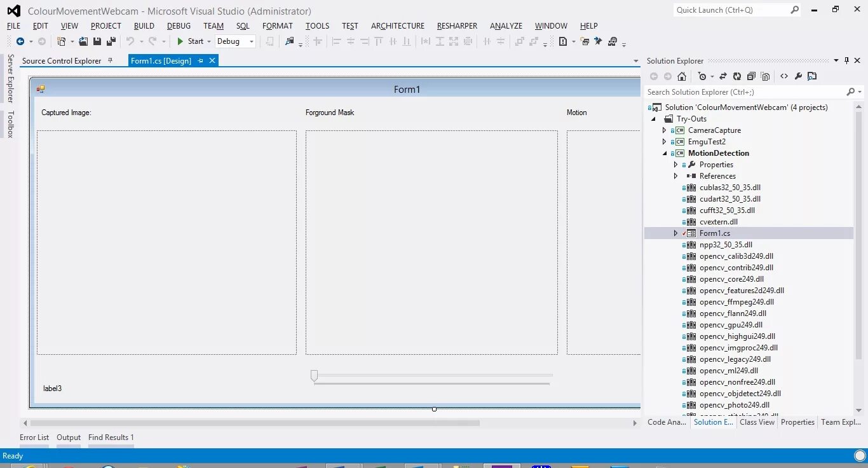Open the DEBUG menu
The image size is (868, 468).
pyautogui.click(x=179, y=26)
